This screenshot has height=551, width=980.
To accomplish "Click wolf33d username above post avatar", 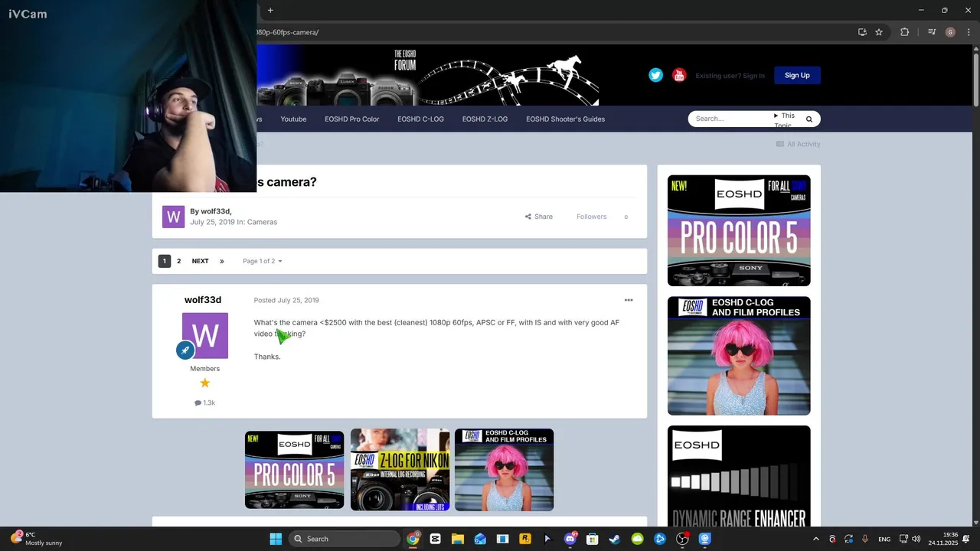I will [x=203, y=300].
